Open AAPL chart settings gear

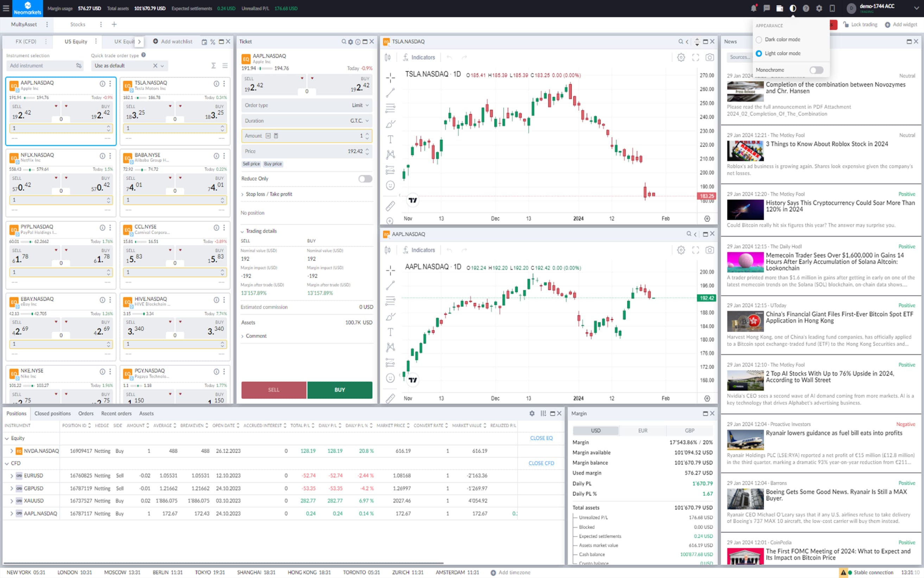click(681, 250)
